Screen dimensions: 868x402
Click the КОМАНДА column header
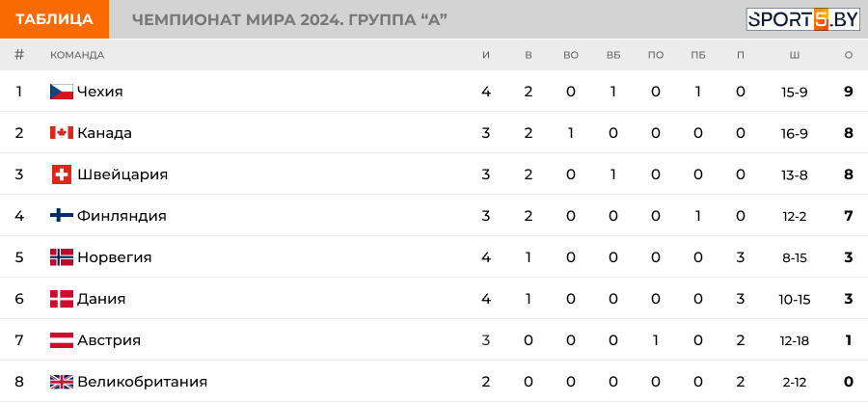[77, 55]
